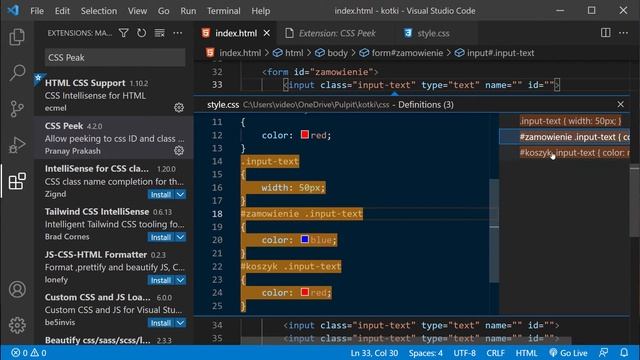Open the HTML CSS Support extension entry

tap(113, 95)
